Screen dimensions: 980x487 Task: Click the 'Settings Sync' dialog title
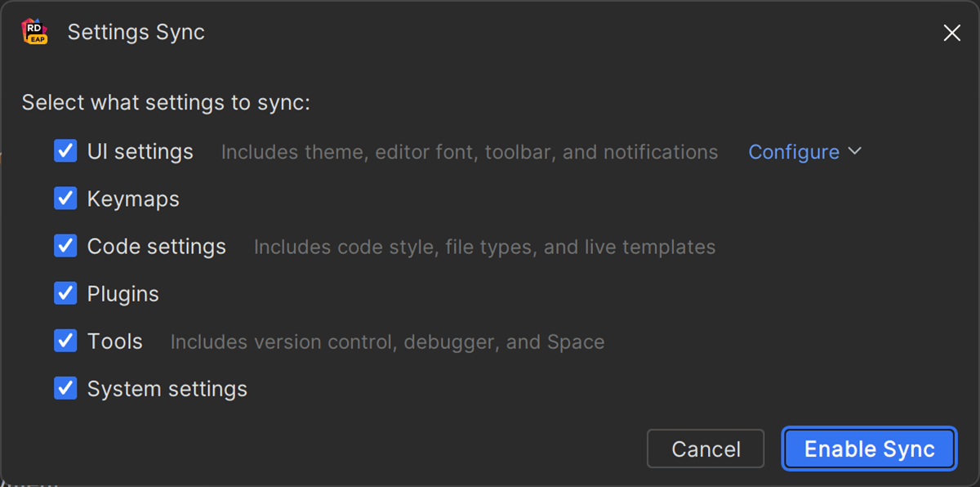coord(136,32)
